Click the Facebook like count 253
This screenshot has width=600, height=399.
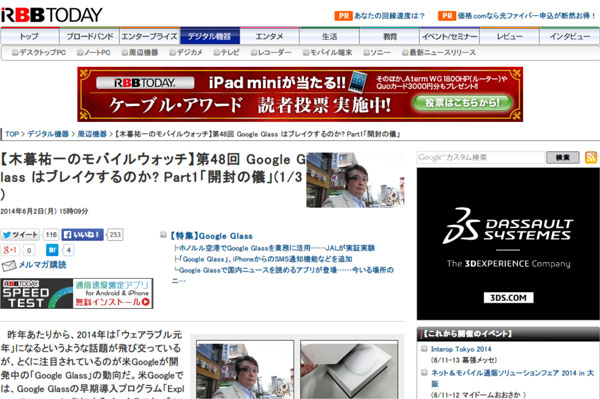[115, 235]
